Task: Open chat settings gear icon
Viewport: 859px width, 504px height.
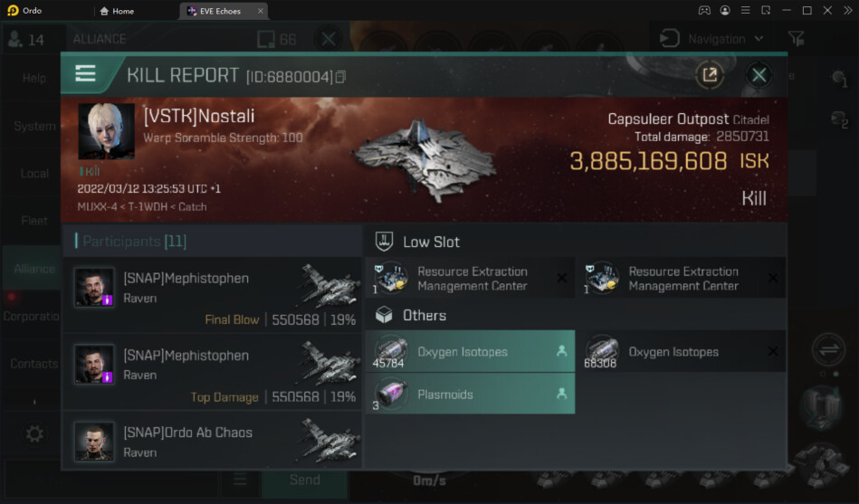Action: click(x=34, y=434)
